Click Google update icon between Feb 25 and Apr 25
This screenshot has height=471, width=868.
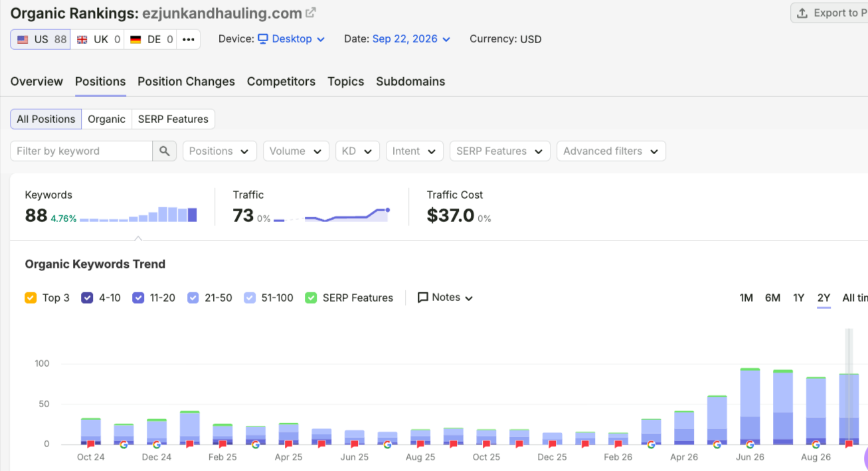[x=256, y=444]
